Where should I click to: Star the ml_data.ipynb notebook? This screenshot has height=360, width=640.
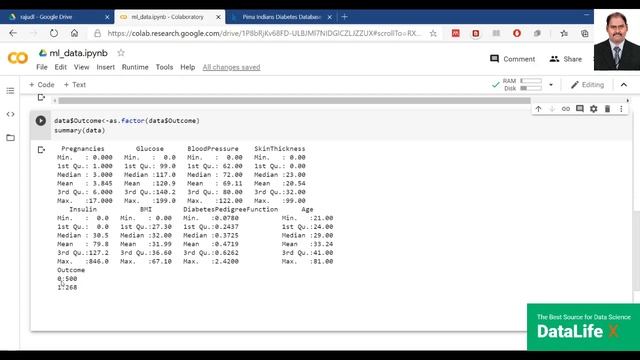point(121,53)
